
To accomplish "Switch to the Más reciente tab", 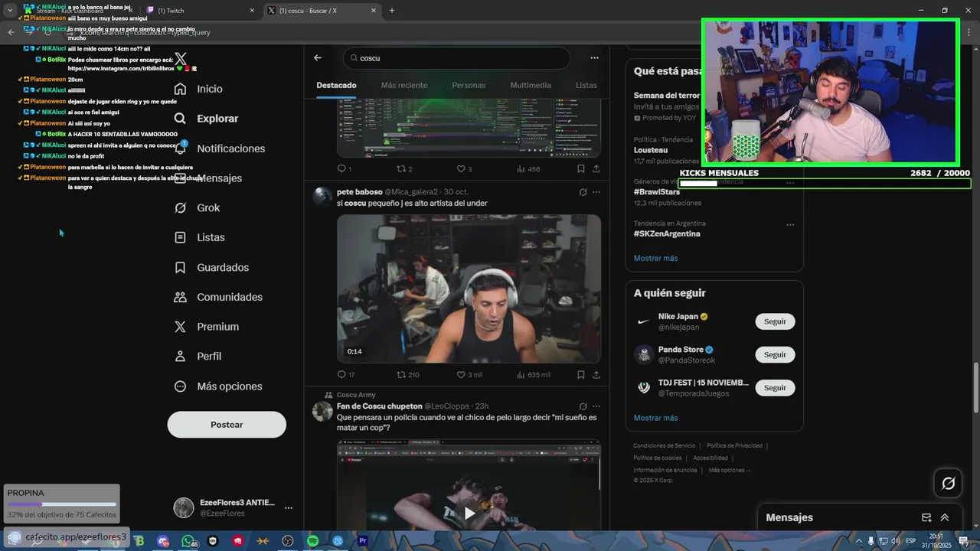I will tap(404, 85).
